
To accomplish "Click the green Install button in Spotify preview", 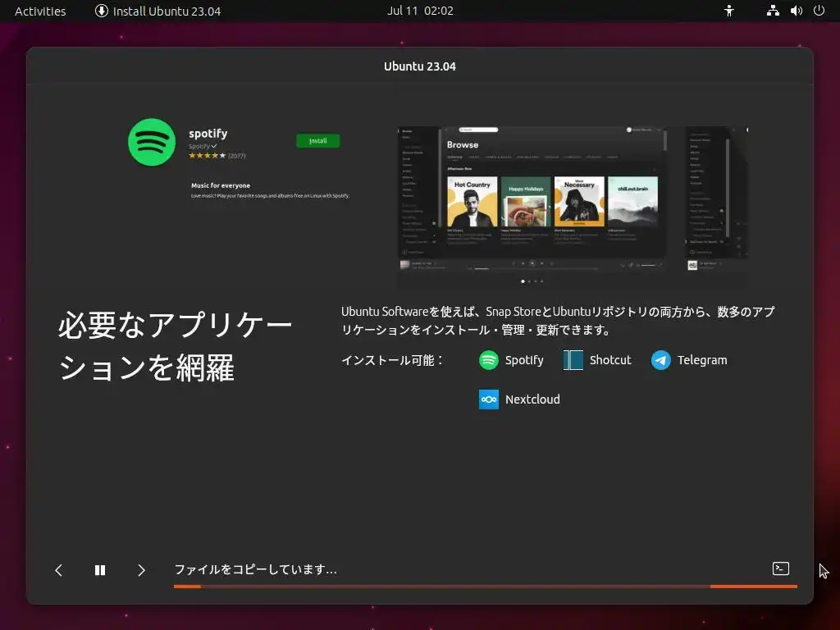I will click(317, 141).
